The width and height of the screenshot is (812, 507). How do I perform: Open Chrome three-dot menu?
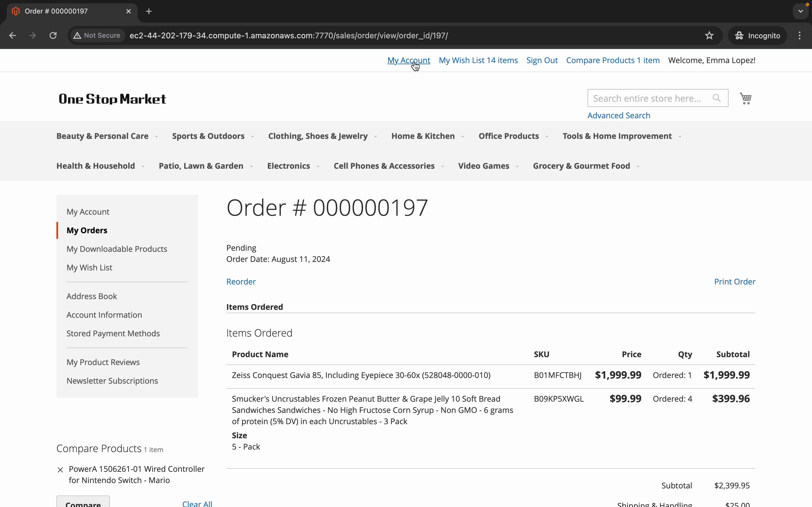click(x=800, y=35)
